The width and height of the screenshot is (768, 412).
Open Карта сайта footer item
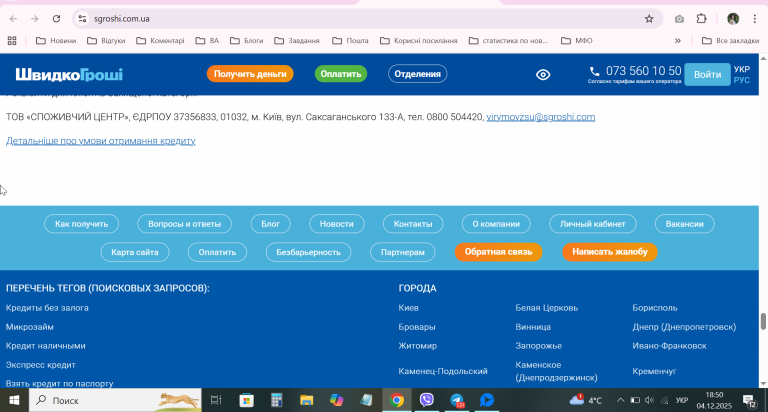click(135, 252)
